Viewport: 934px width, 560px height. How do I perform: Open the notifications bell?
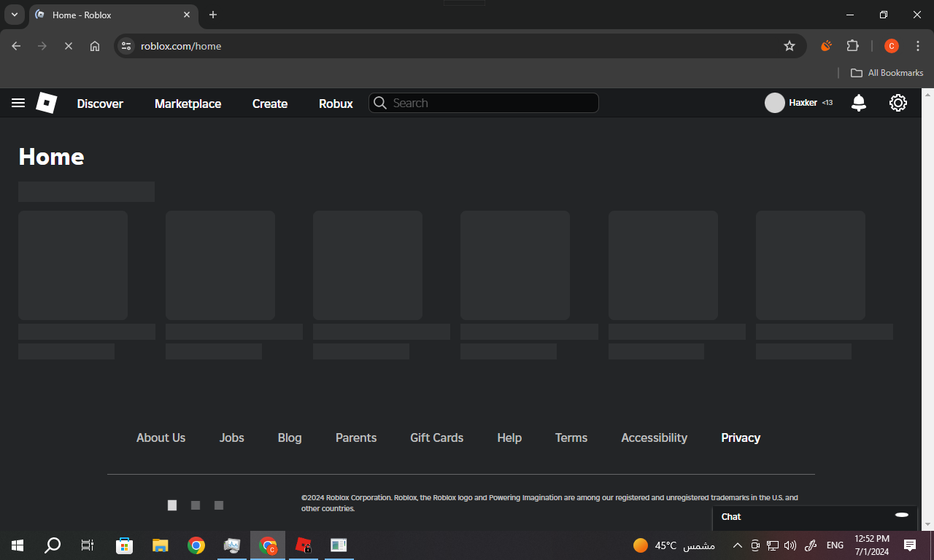click(x=859, y=103)
